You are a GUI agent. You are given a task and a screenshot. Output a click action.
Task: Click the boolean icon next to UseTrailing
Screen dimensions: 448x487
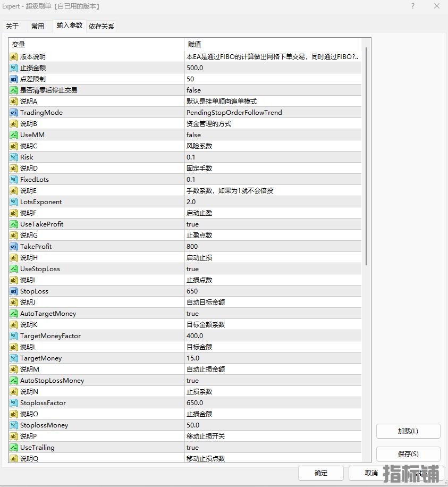point(14,447)
